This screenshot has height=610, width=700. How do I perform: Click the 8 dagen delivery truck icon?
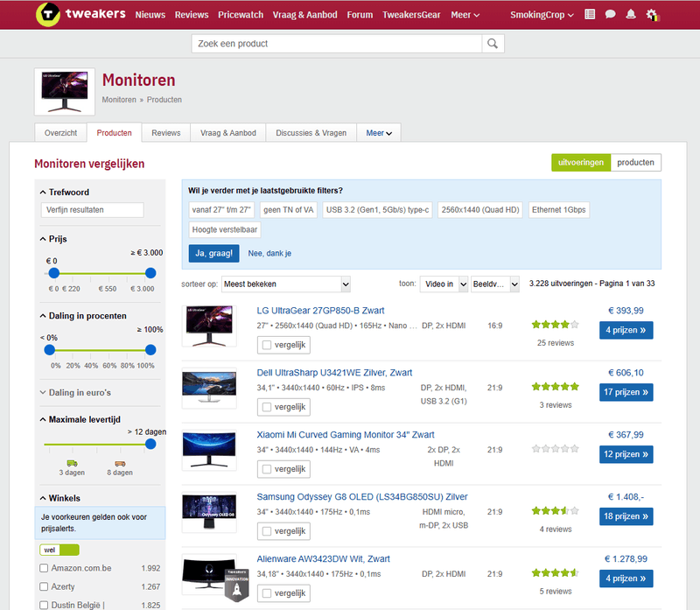point(120,464)
